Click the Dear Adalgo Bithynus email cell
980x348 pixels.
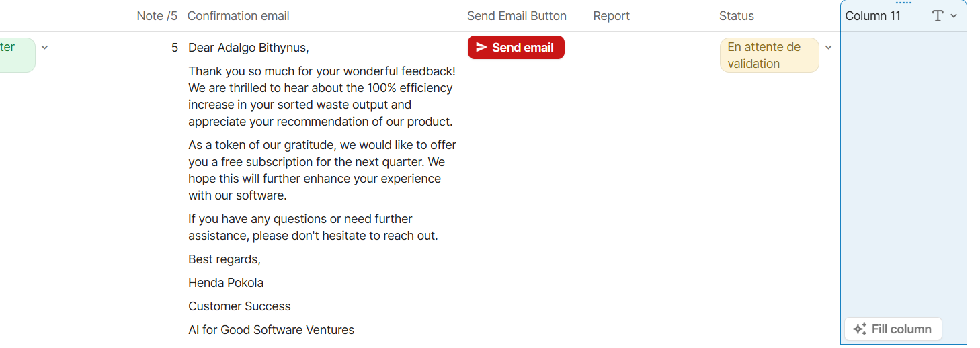[321, 188]
